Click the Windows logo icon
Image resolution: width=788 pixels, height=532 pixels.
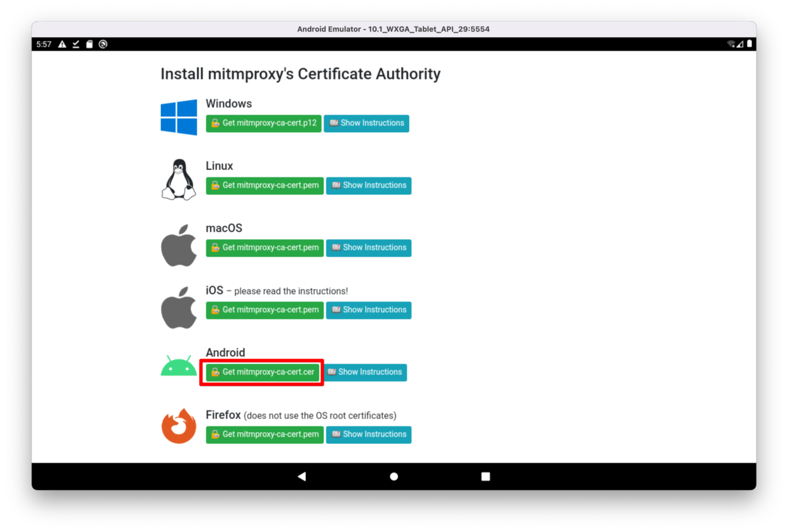(x=179, y=118)
